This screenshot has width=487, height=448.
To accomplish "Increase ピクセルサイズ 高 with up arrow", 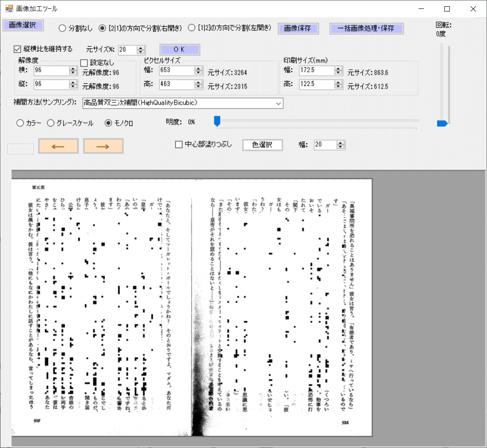I will [198, 82].
